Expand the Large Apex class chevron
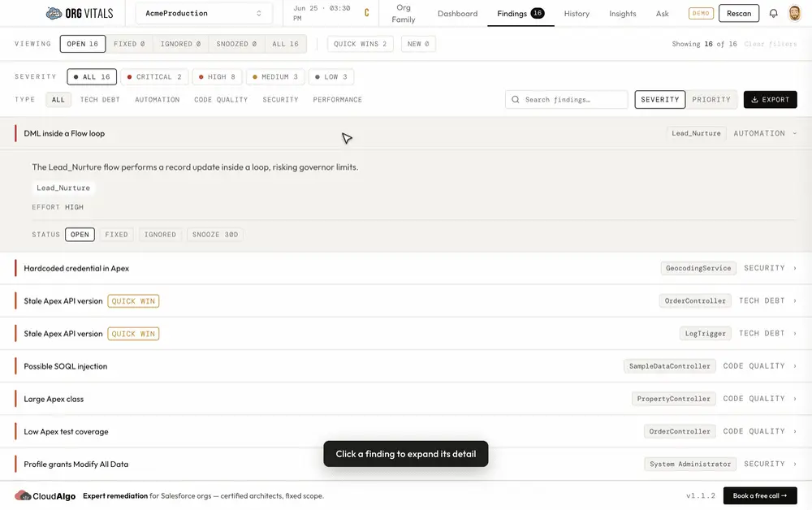 coord(795,399)
